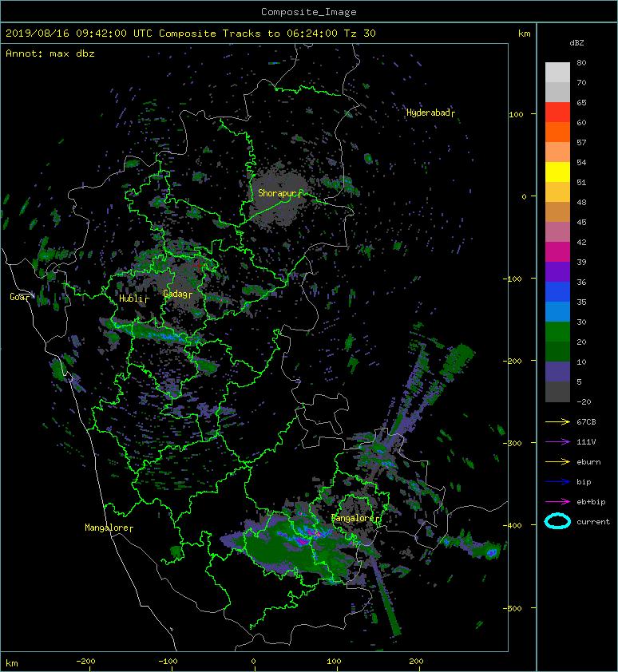Click the eb+bip legend label
The width and height of the screenshot is (618, 672).
[x=591, y=502]
